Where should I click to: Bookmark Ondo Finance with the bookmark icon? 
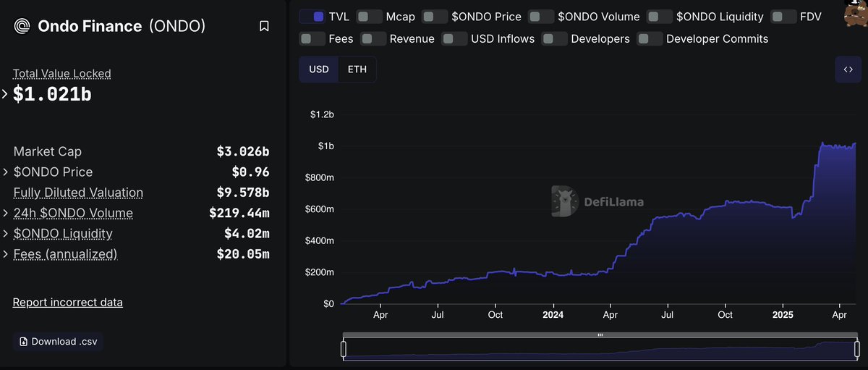[x=264, y=26]
